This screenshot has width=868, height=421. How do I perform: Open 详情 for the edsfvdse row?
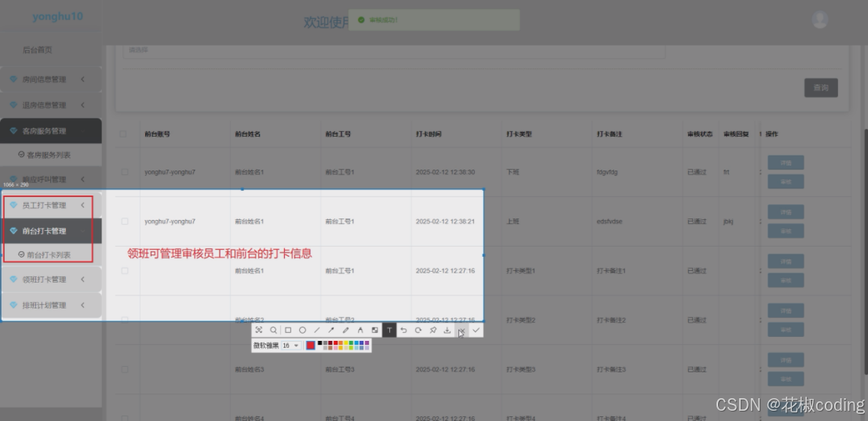tap(786, 212)
